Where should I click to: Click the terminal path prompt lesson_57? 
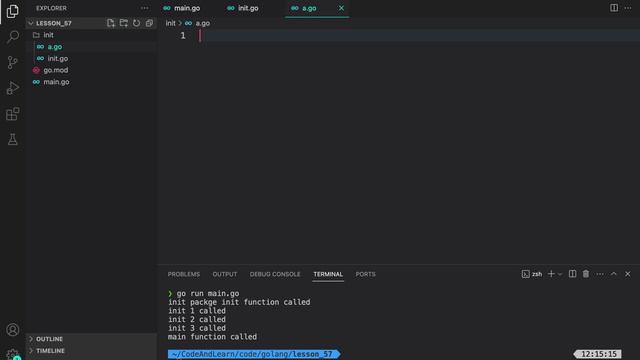pyautogui.click(x=253, y=354)
